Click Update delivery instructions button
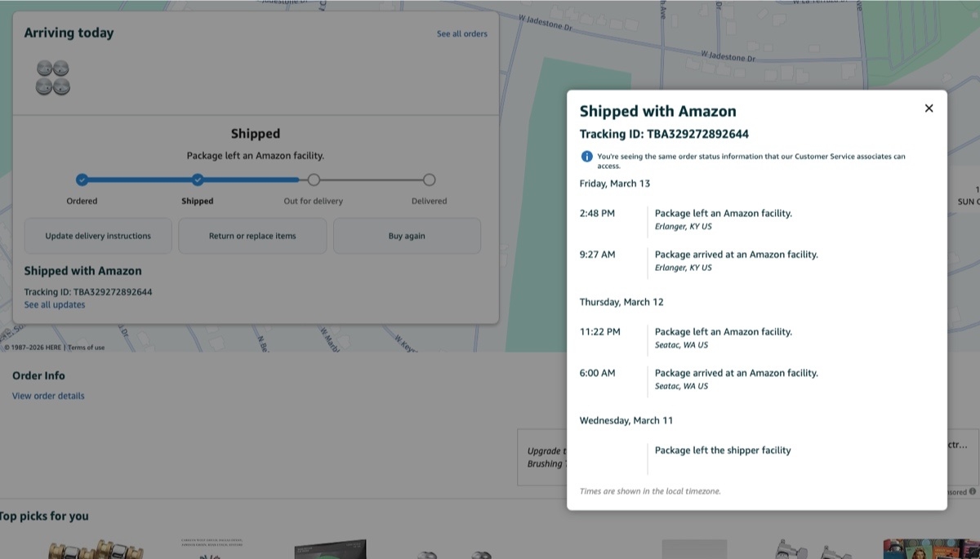Screen dimensions: 980x559 coord(98,236)
